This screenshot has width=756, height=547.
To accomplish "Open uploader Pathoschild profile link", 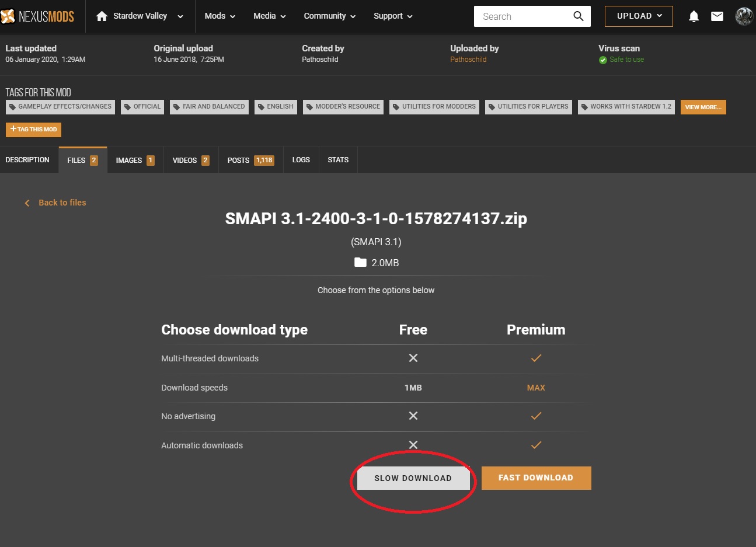I will (x=468, y=60).
